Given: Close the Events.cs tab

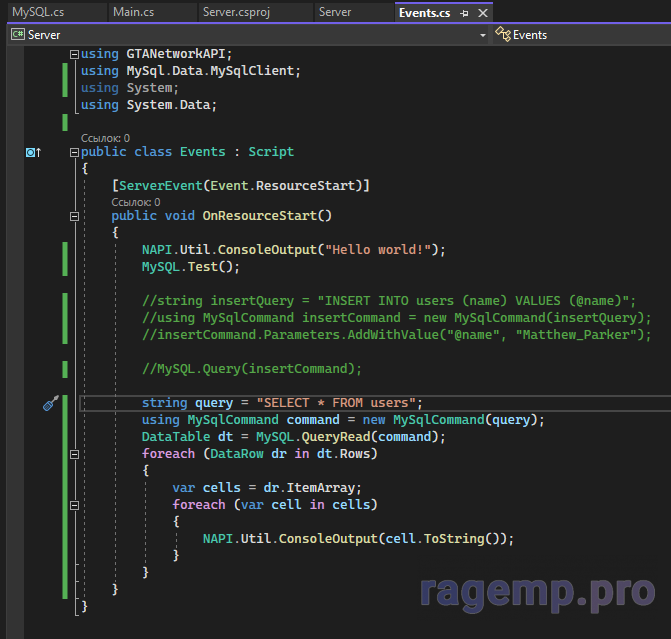Looking at the screenshot, I should coord(483,13).
